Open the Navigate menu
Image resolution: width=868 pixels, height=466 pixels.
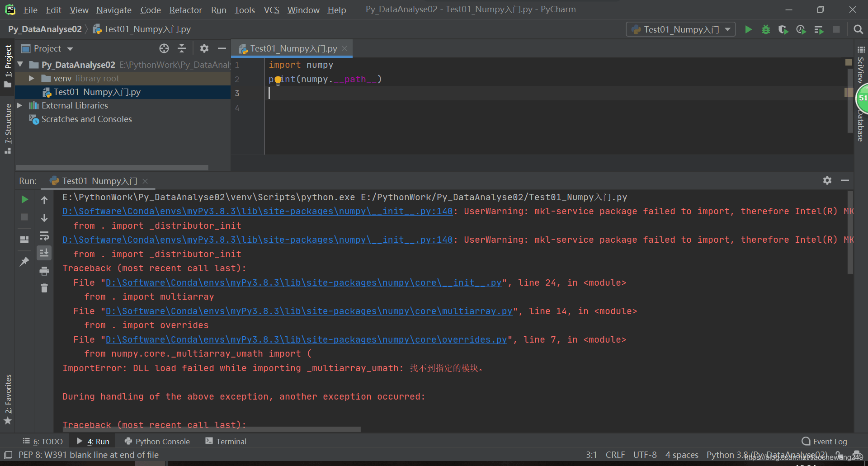point(114,9)
